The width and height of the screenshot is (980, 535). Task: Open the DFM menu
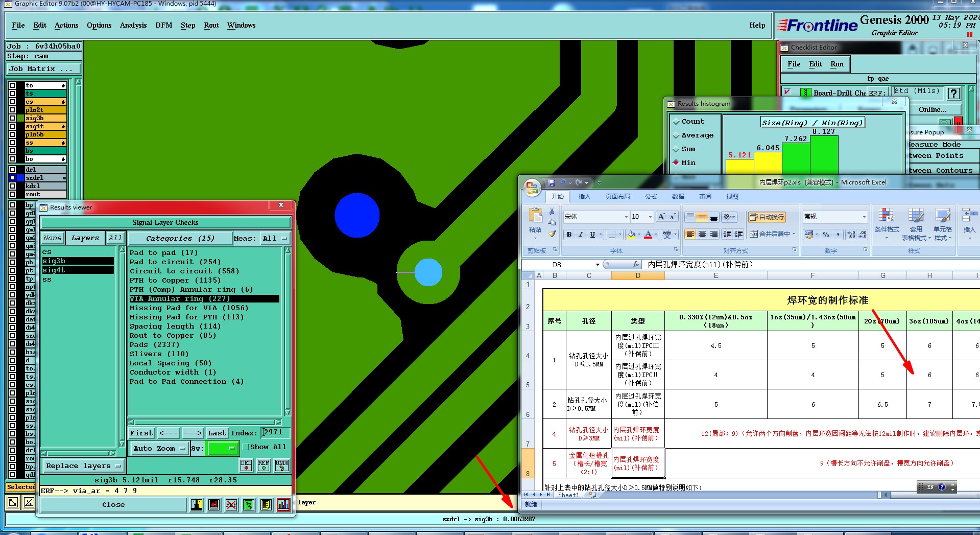click(x=164, y=26)
